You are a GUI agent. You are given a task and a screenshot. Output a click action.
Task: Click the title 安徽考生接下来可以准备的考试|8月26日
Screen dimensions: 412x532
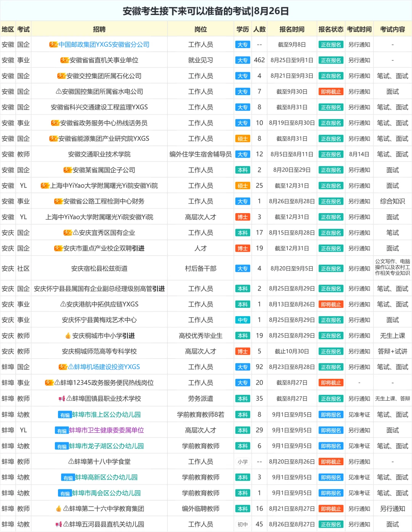pyautogui.click(x=206, y=11)
